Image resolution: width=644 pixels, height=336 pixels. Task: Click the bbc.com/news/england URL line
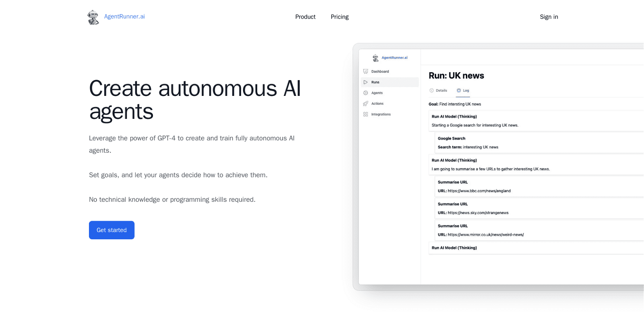point(474,191)
